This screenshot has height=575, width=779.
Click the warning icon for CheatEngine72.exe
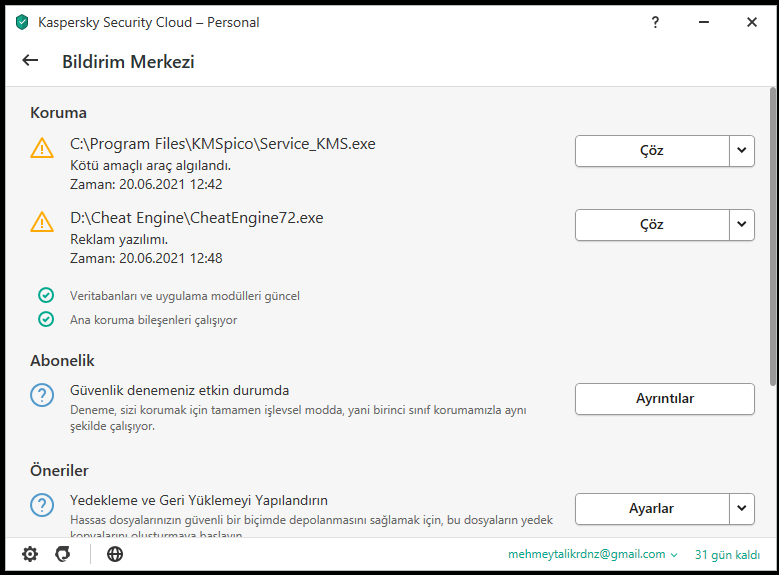42,222
